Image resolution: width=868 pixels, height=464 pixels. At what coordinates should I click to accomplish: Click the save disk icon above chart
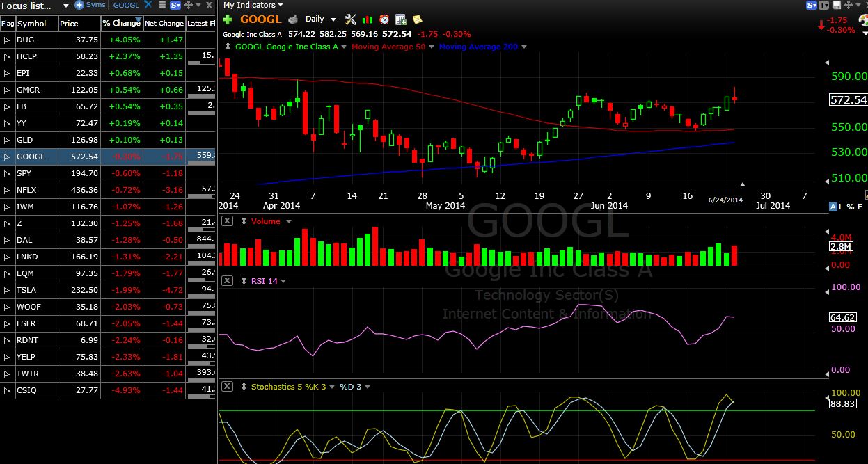(x=836, y=5)
